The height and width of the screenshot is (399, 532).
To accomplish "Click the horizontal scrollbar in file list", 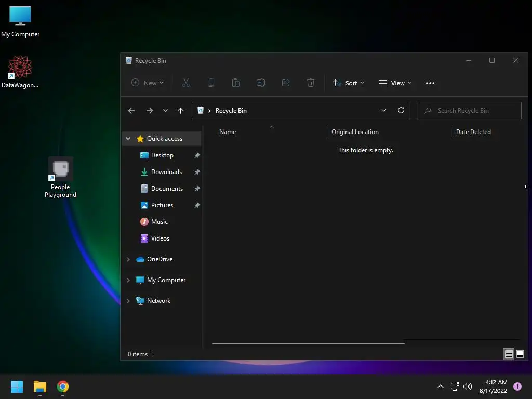I will 309,344.
